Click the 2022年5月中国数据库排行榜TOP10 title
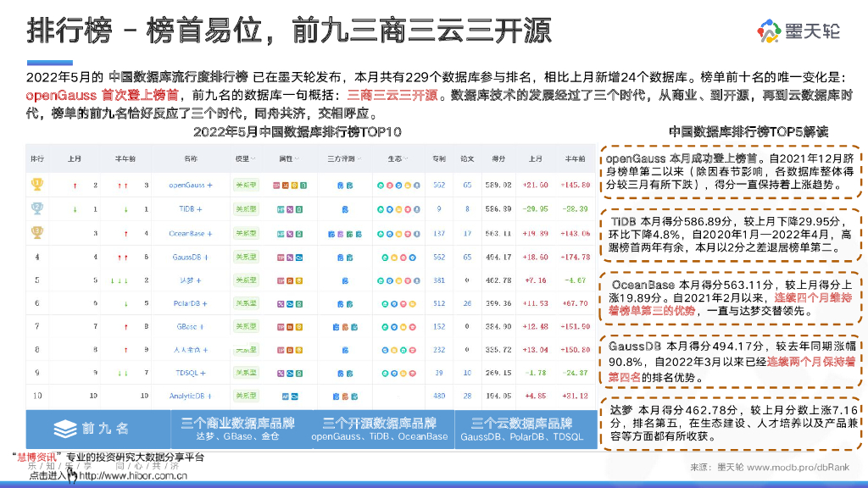 point(298,132)
